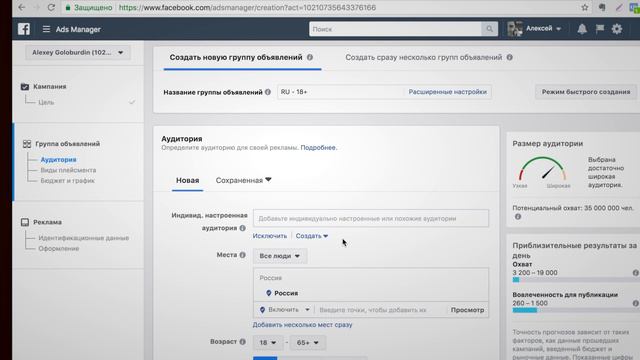The width and height of the screenshot is (640, 360).
Task: Select the Новая audience tab
Action: point(188,180)
